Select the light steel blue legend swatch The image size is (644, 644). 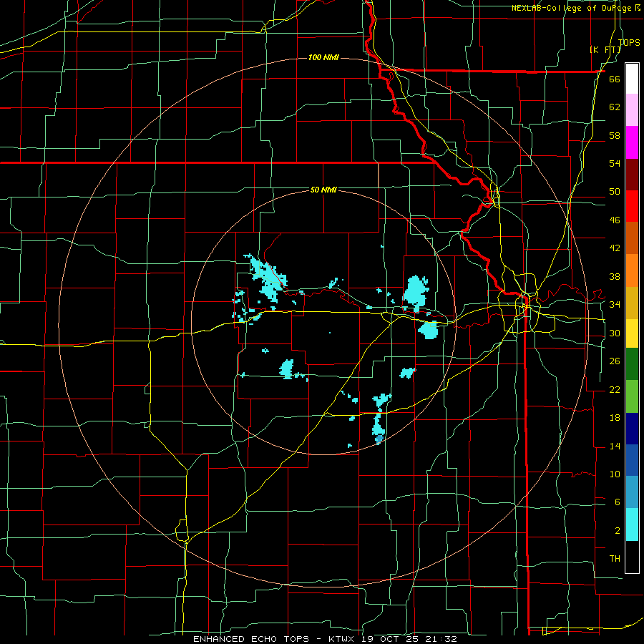[632, 492]
